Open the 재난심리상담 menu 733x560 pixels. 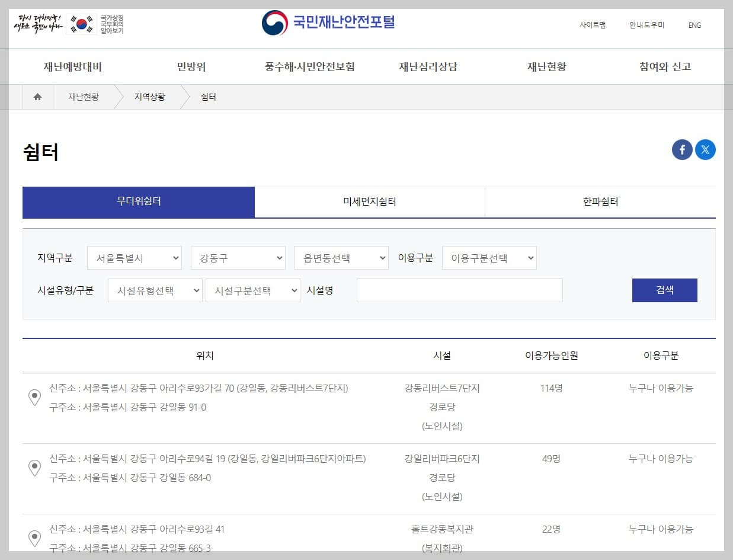[x=428, y=66]
